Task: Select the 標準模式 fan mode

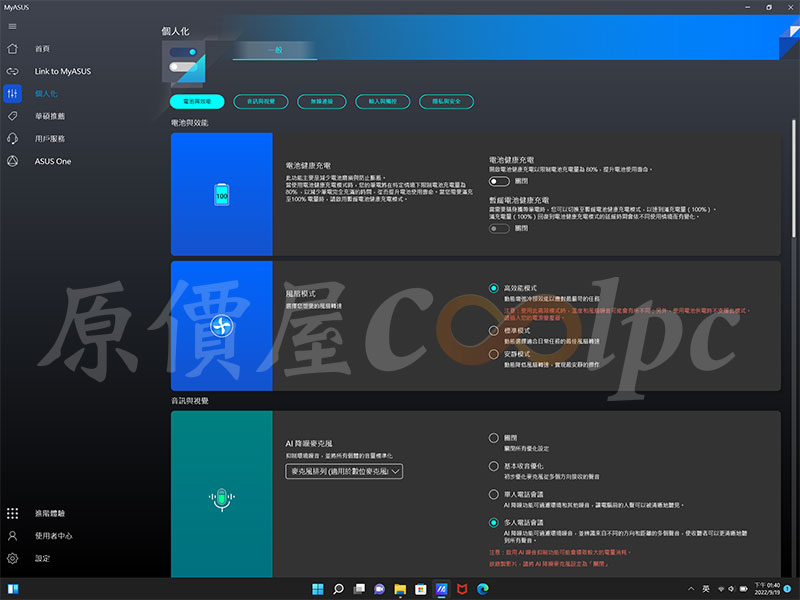Action: 493,331
